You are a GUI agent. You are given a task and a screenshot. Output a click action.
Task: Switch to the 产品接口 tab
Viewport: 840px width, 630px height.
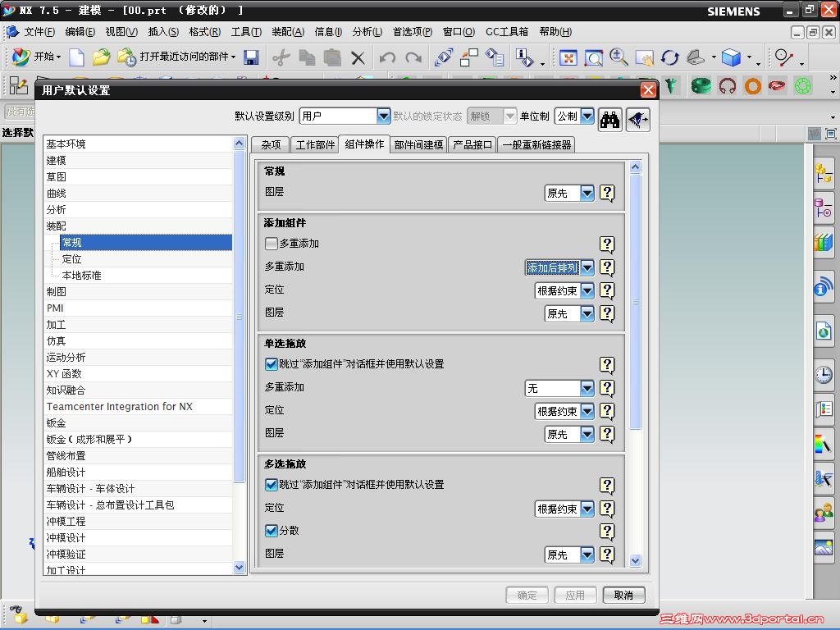pyautogui.click(x=472, y=144)
